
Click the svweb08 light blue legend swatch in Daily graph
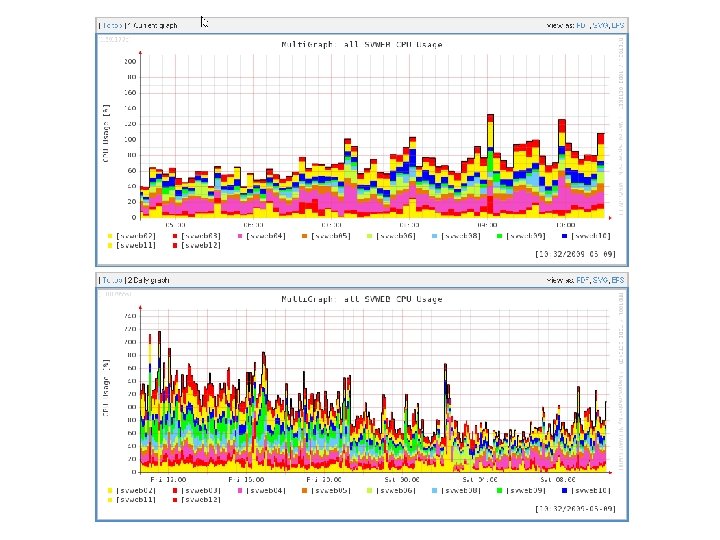point(434,490)
